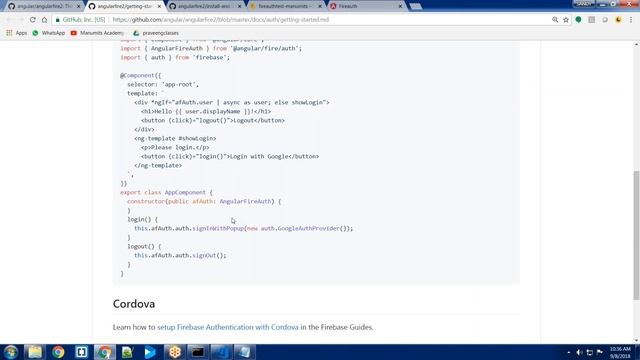This screenshot has width=640, height=360.
Task: Click the secure GitHub, Inc. lock indicator
Action: (x=80, y=20)
